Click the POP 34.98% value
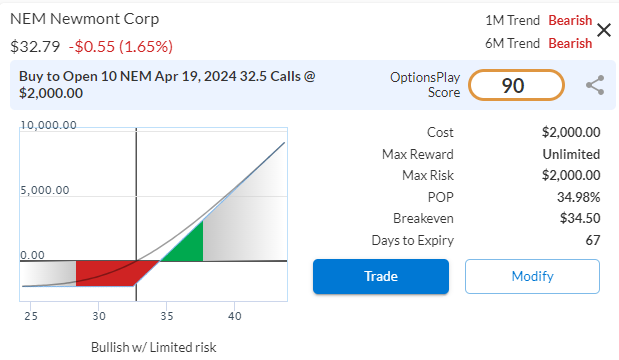 578,197
